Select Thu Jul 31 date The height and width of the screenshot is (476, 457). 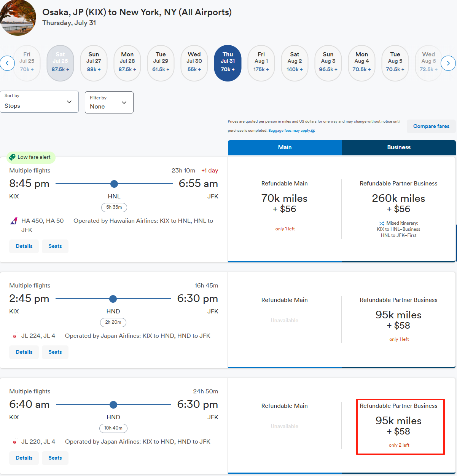point(228,63)
